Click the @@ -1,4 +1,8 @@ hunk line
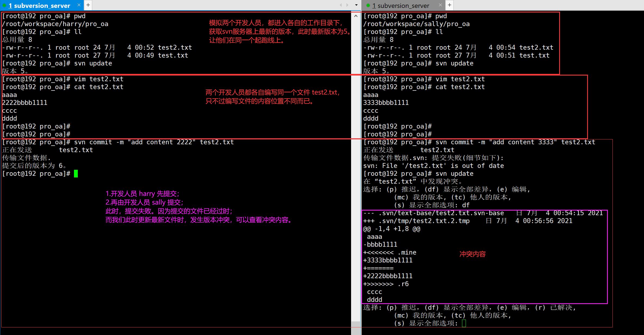 pos(392,229)
